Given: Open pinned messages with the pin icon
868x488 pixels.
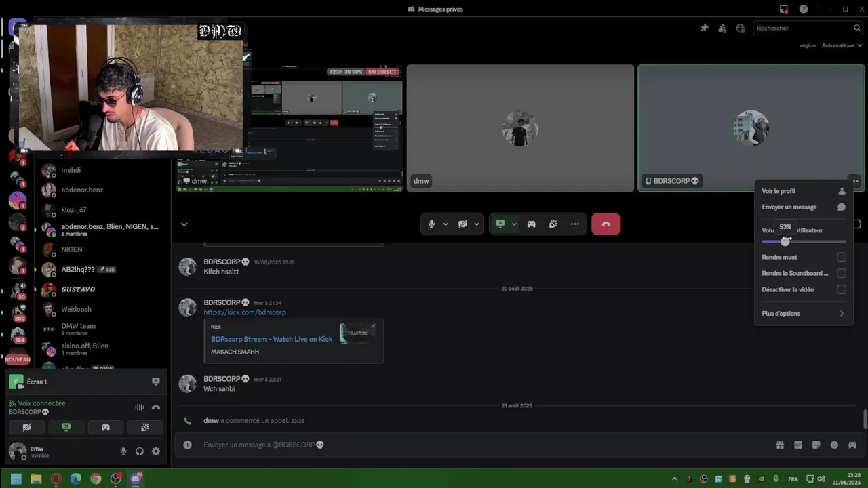Looking at the screenshot, I should (x=704, y=28).
